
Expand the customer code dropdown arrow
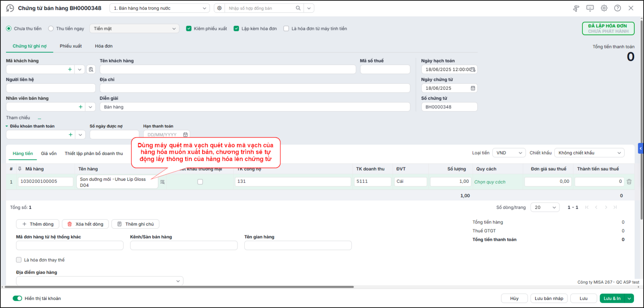[x=80, y=69]
